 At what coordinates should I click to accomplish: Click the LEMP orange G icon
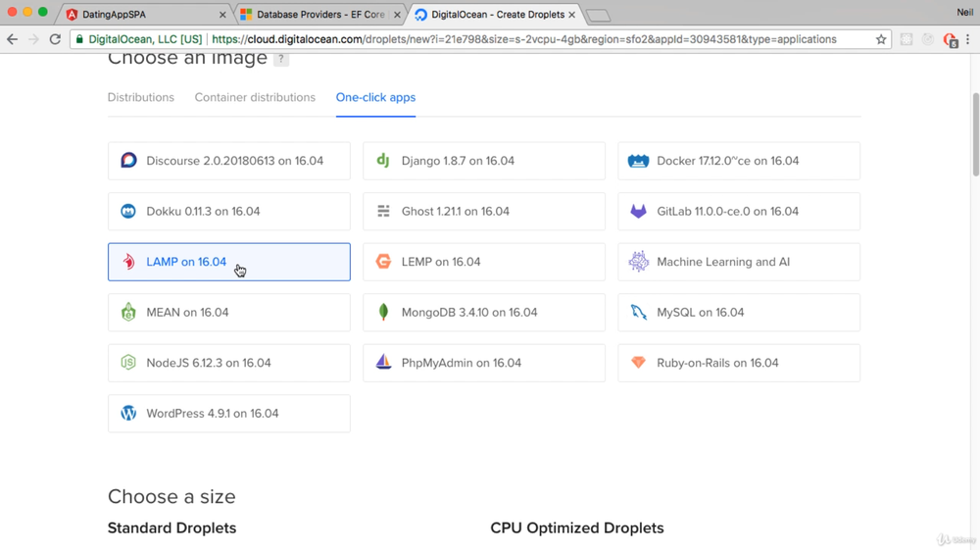coord(384,262)
